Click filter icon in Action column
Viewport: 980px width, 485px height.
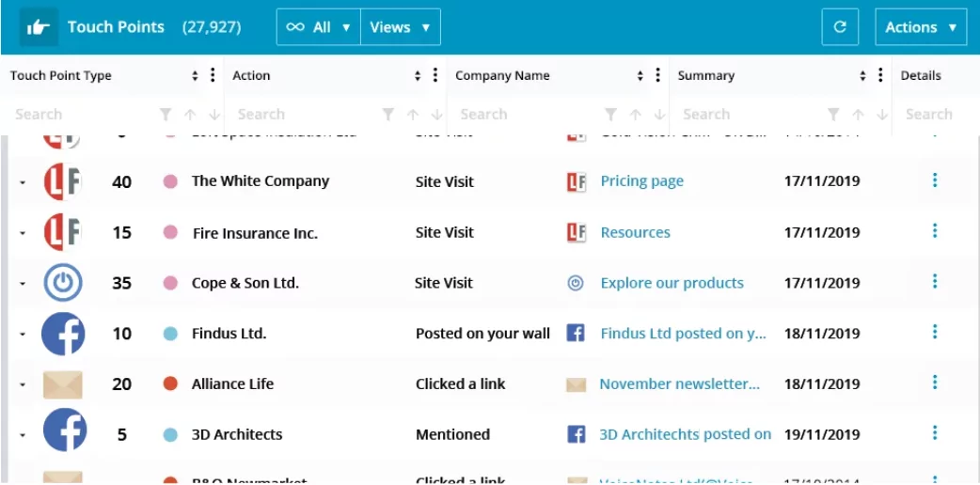tap(388, 115)
